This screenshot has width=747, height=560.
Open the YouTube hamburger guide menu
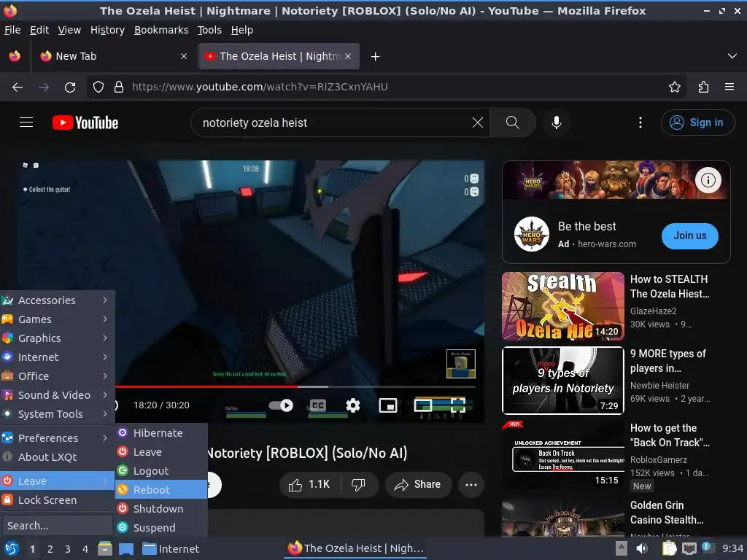pos(26,122)
